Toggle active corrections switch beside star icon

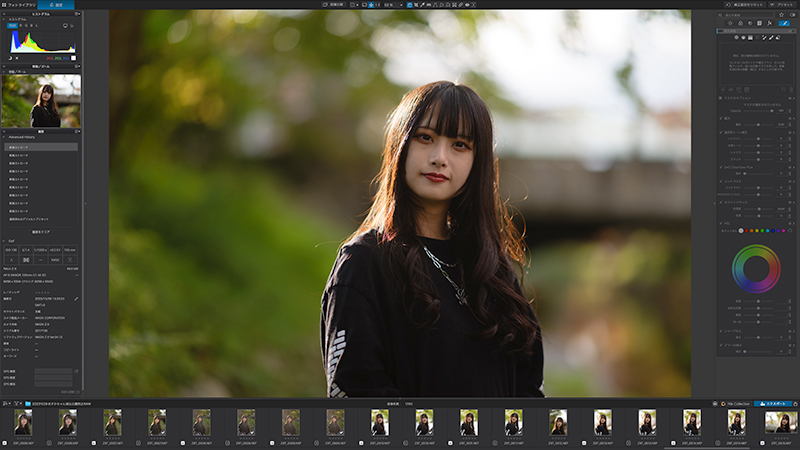792,15
